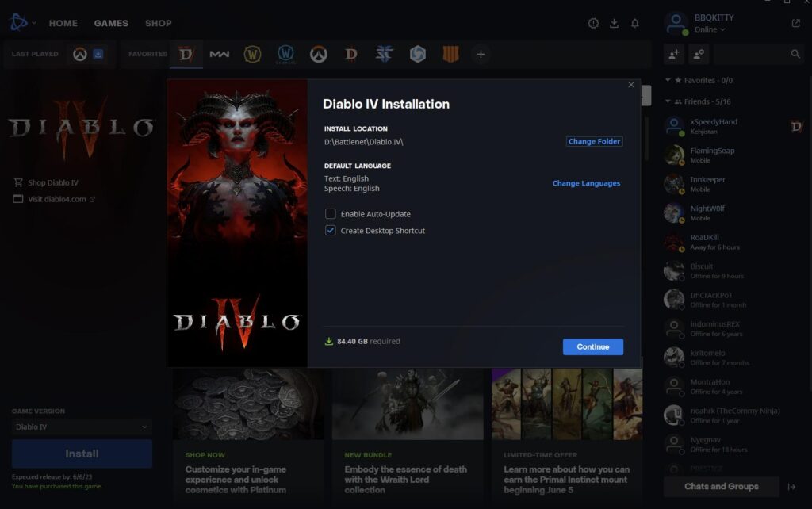Click the download badge next to last played

click(x=98, y=54)
